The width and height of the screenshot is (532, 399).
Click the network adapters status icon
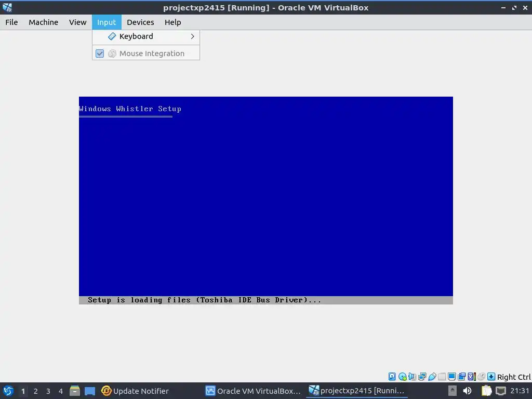(422, 376)
